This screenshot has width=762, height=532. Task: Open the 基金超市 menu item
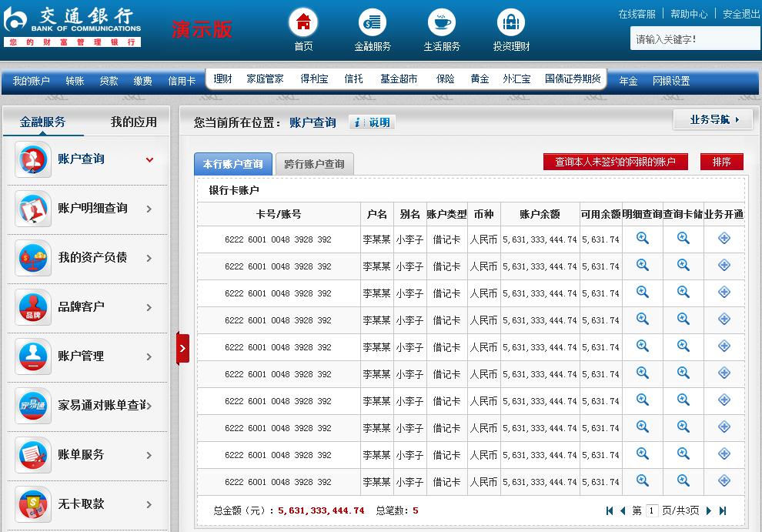399,79
